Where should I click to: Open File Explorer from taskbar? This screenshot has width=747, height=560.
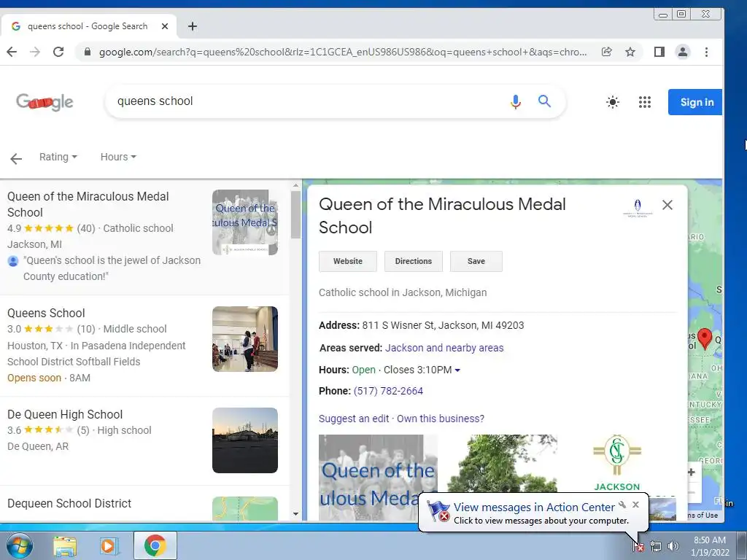(65, 546)
